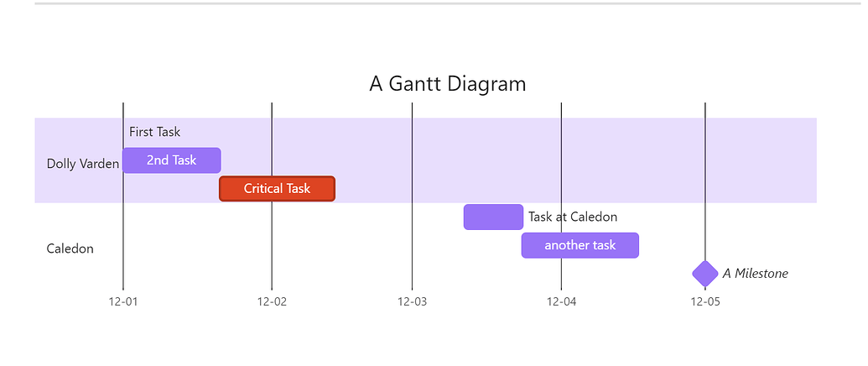Click the 12-03 date tick label
This screenshot has width=868, height=366.
(x=412, y=301)
